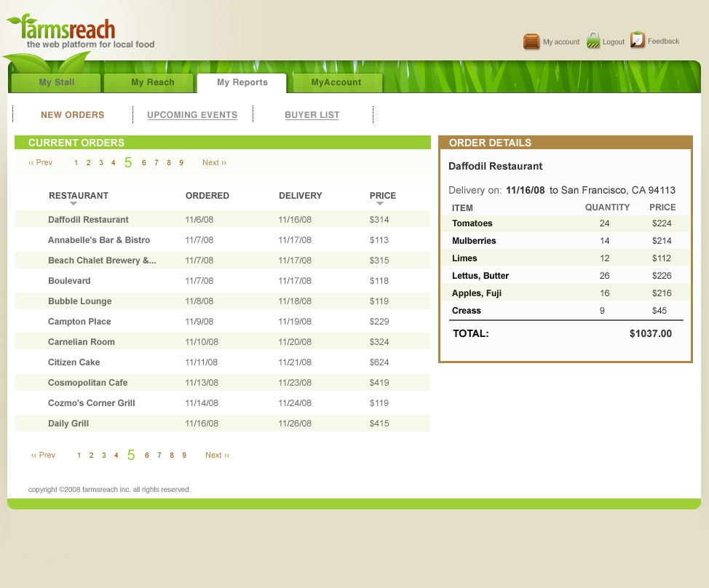Go to the Buyer List section
The image size is (709, 588).
tap(312, 115)
